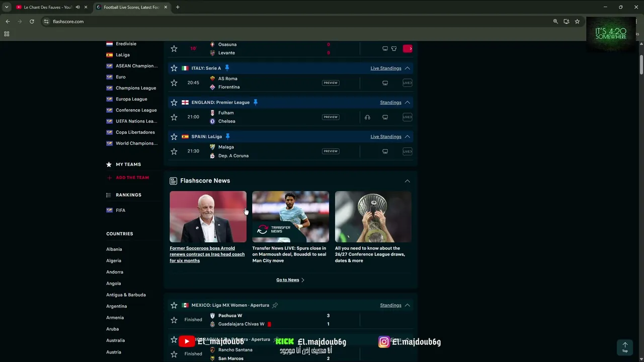Click Go to News link

tap(290, 280)
